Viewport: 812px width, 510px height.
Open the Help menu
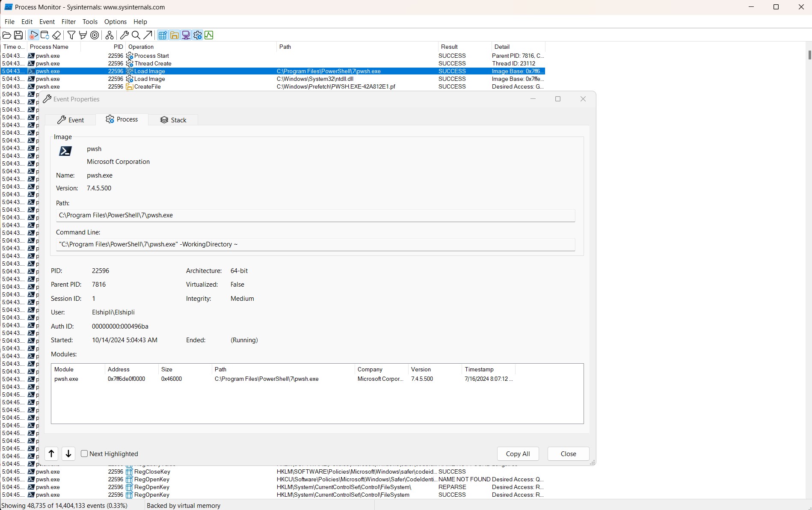(140, 21)
